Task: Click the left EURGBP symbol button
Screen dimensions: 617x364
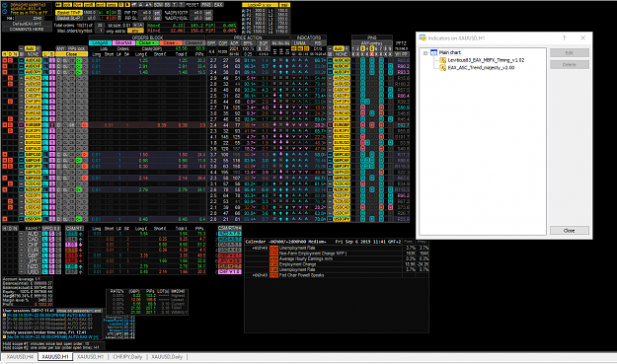Action: 33,125
